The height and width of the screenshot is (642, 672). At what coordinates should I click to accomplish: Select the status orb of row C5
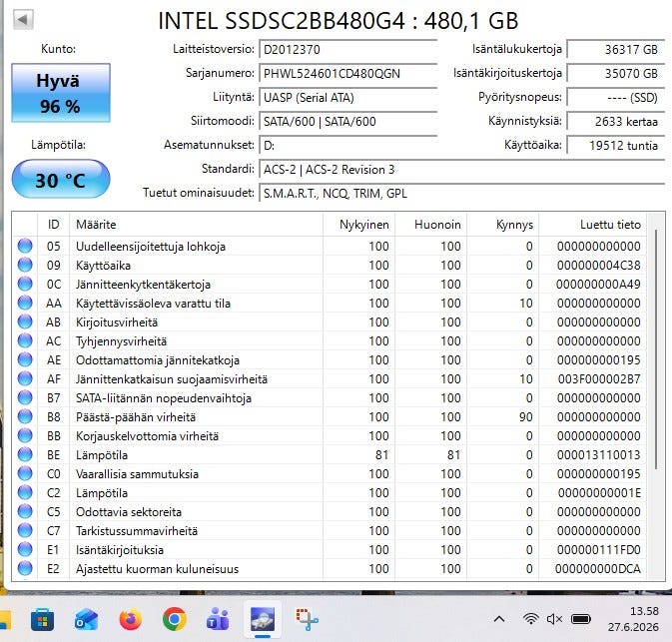25,512
